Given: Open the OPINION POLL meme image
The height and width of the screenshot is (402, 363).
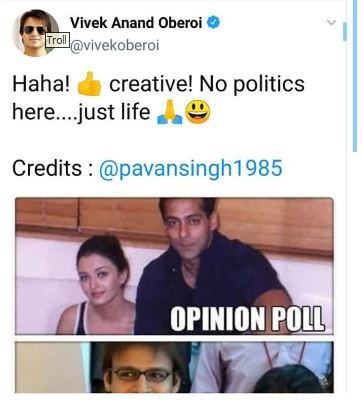Looking at the screenshot, I should pyautogui.click(x=174, y=266).
